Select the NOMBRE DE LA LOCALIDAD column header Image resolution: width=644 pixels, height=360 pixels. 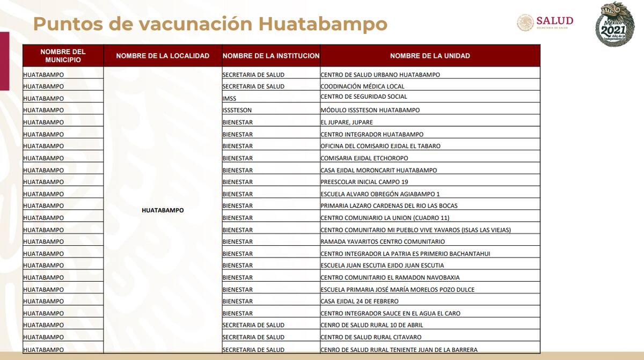pos(163,56)
